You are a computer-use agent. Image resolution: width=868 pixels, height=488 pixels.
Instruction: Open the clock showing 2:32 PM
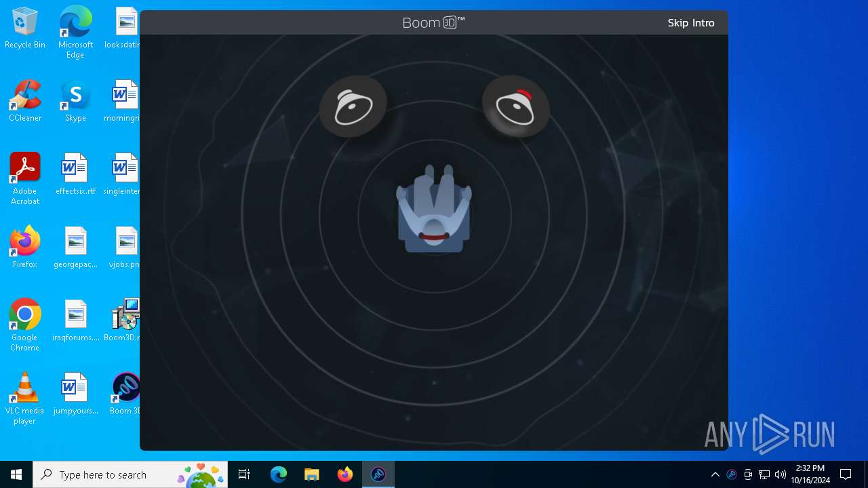810,474
